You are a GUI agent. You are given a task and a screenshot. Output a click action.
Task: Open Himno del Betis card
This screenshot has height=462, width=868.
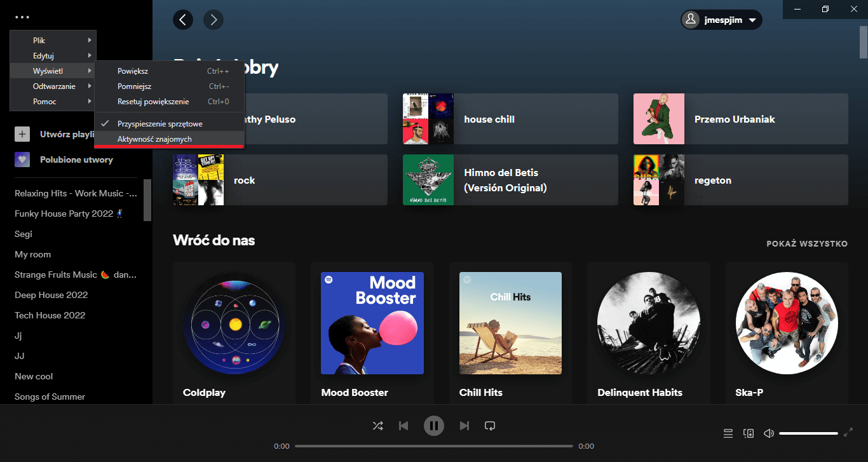tap(510, 180)
